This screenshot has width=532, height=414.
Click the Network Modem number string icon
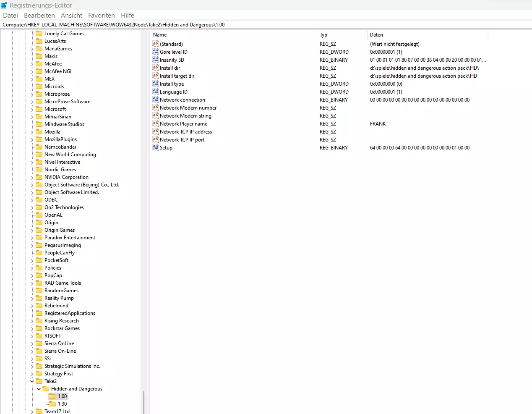point(156,107)
